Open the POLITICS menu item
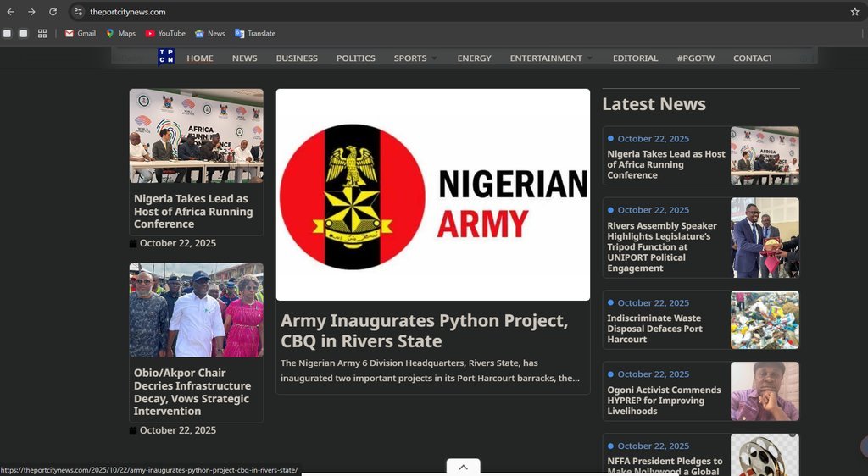 (x=356, y=58)
